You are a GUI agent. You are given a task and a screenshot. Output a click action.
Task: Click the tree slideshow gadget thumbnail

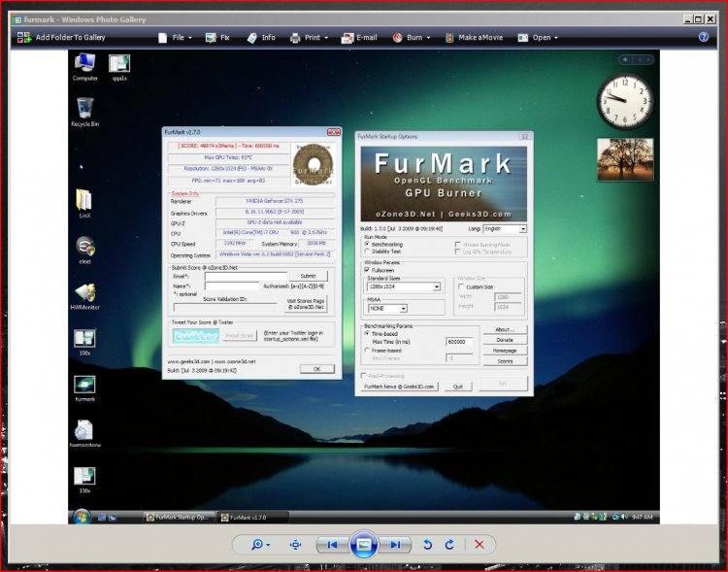pos(625,159)
